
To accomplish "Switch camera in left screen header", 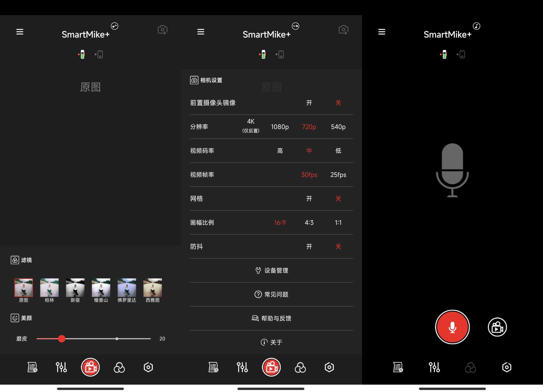I will coord(162,30).
